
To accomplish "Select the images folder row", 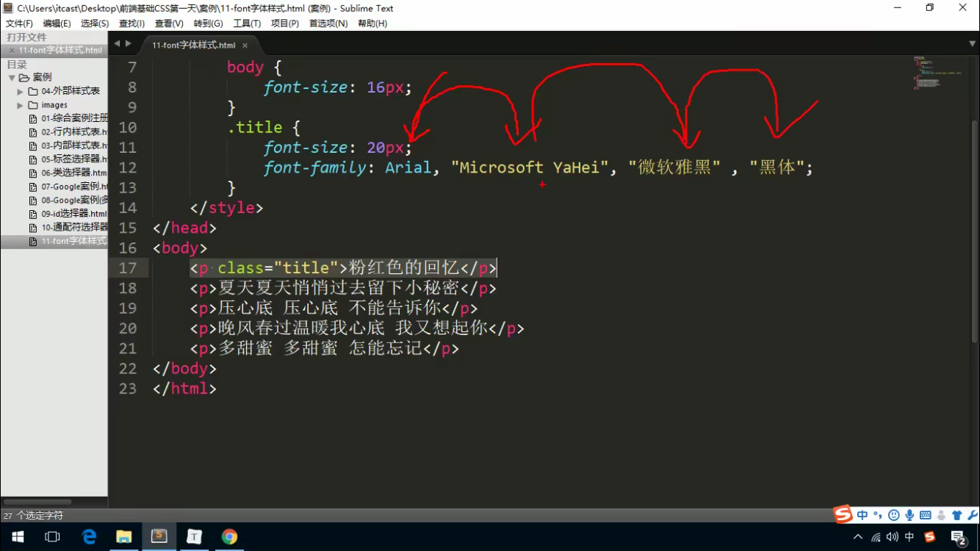I will click(x=54, y=105).
